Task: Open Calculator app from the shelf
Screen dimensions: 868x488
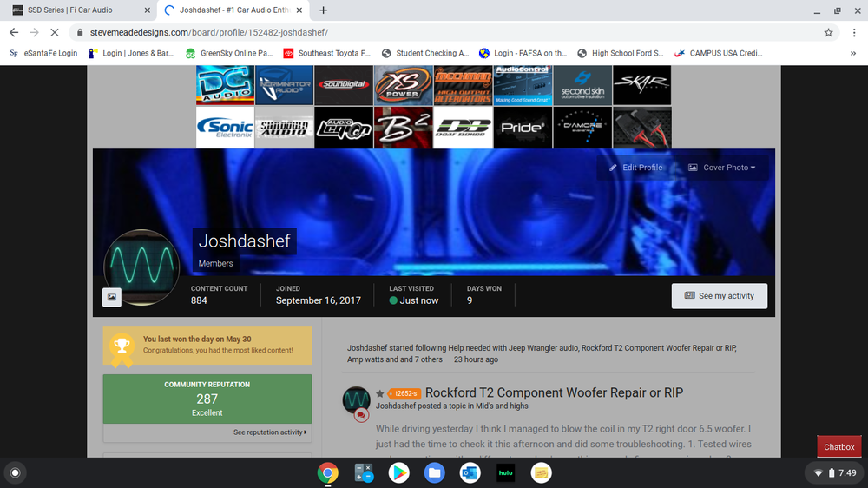Action: click(364, 473)
